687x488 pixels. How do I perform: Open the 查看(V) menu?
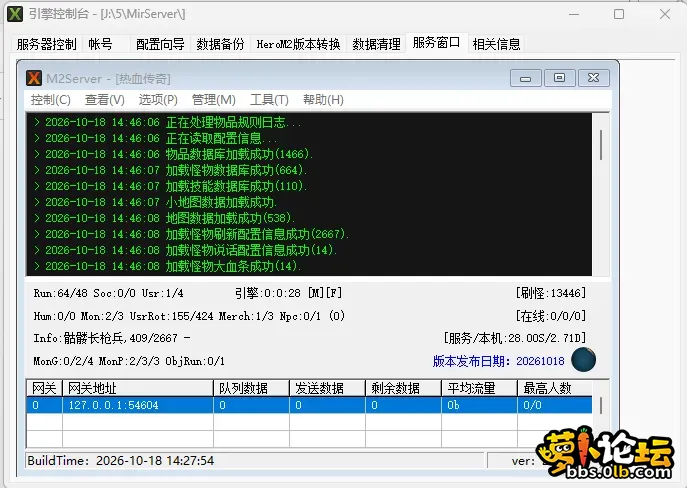click(x=104, y=100)
